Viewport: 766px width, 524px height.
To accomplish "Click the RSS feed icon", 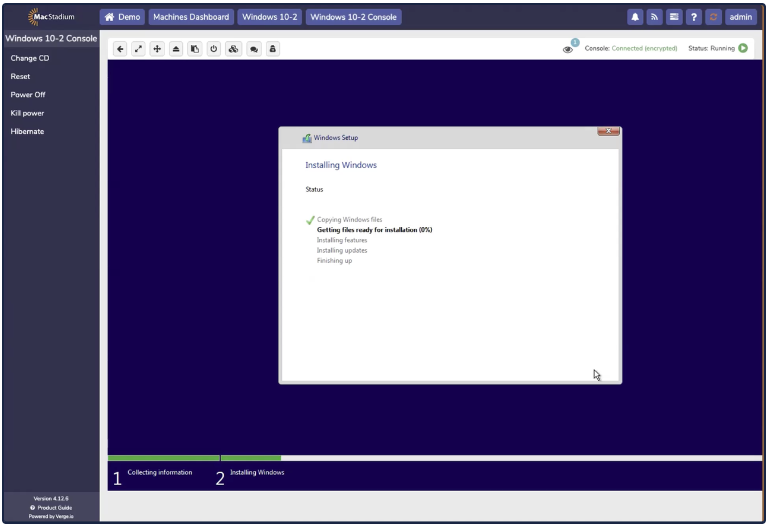I will (656, 17).
